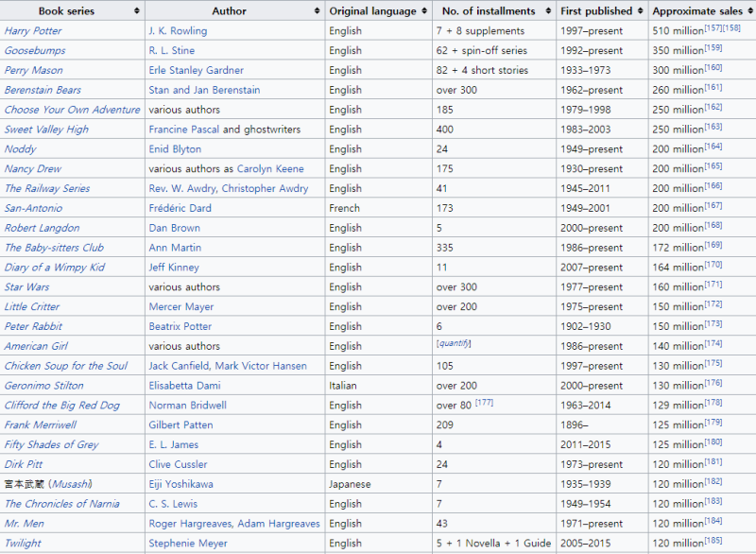Open Ann Martin author link
This screenshot has width=756, height=554.
[x=175, y=248]
